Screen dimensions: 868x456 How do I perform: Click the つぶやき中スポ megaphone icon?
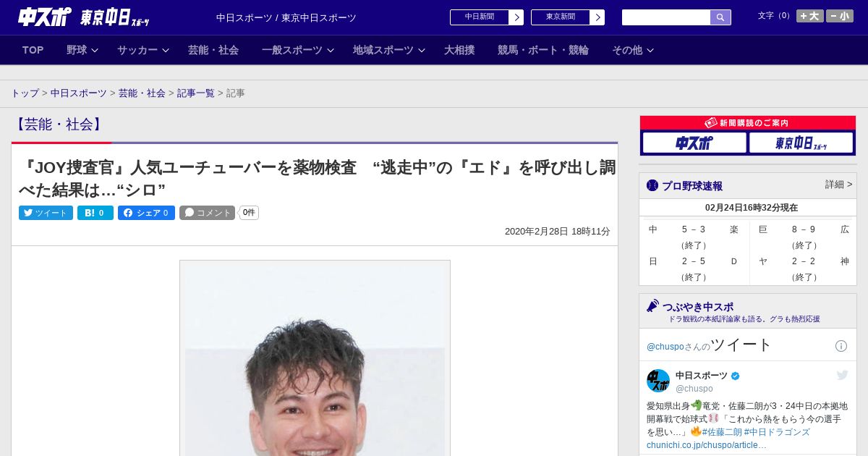pos(652,305)
